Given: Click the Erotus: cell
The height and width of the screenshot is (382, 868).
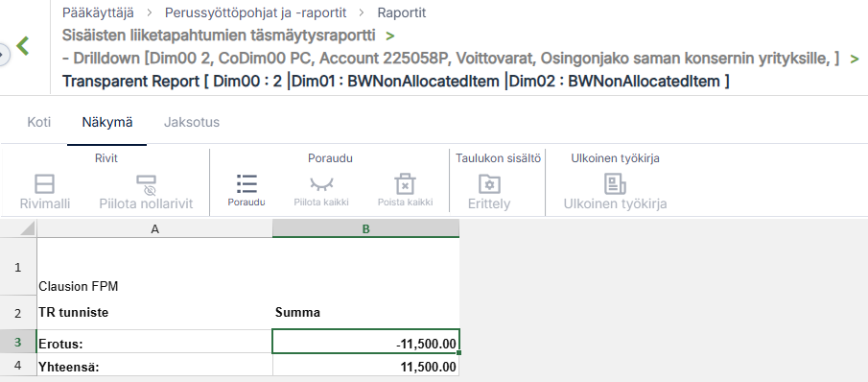Looking at the screenshot, I should 155,342.
